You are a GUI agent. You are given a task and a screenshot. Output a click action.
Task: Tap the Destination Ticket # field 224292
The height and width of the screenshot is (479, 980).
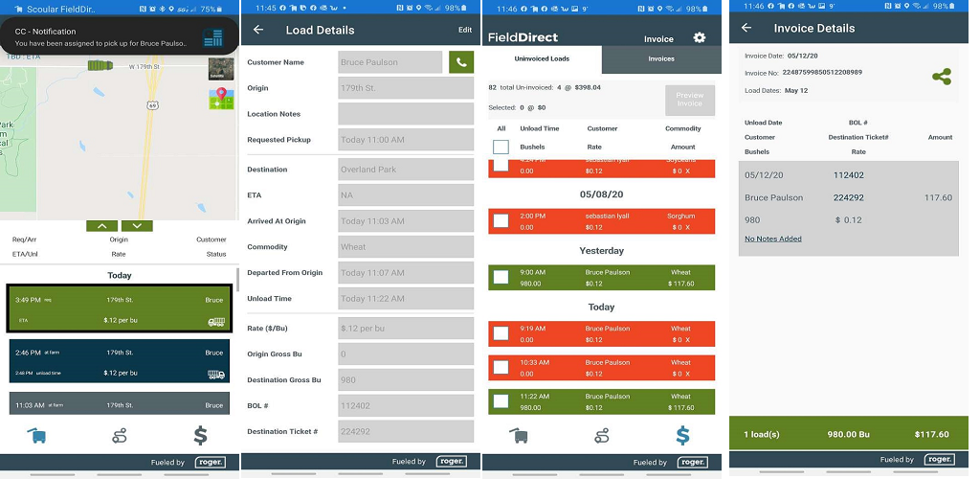click(x=406, y=431)
